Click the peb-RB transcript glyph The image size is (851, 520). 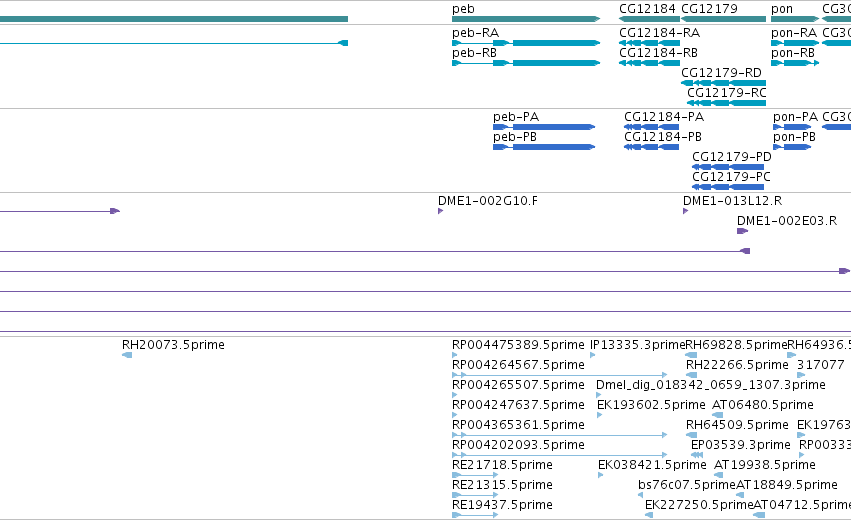coord(526,63)
